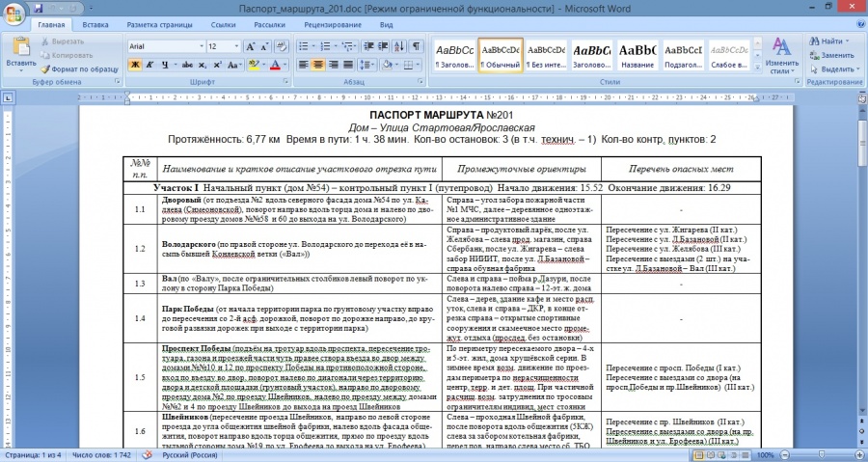Viewport: 868px width, 462px height.
Task: Apply the Подзаголовок style
Action: pos(683,55)
